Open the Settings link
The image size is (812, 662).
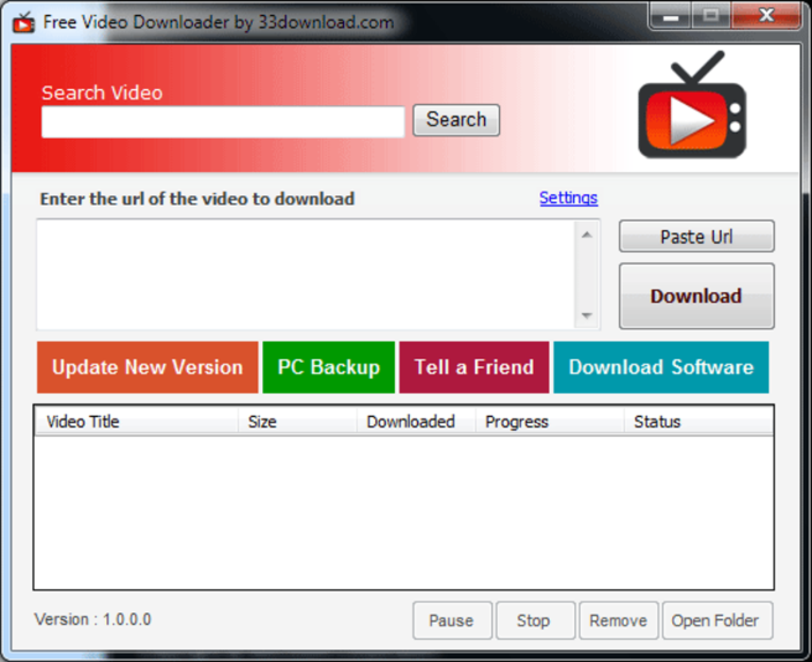point(568,197)
